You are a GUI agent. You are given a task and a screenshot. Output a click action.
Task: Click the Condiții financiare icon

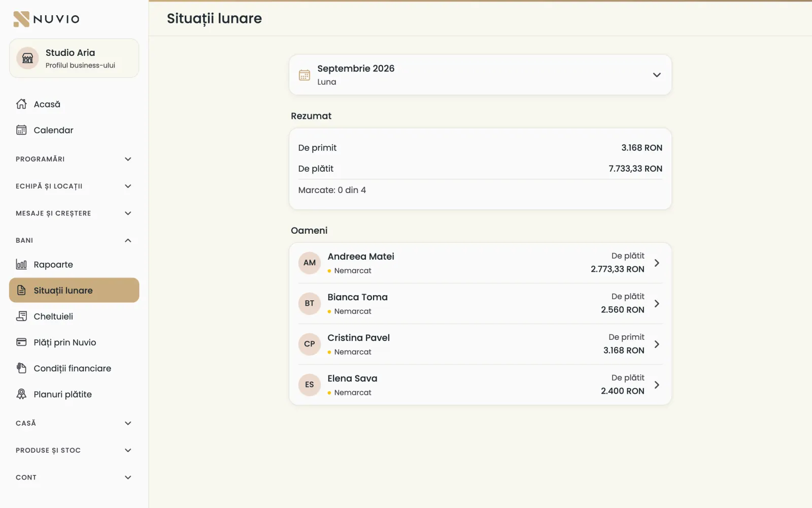[x=21, y=368]
